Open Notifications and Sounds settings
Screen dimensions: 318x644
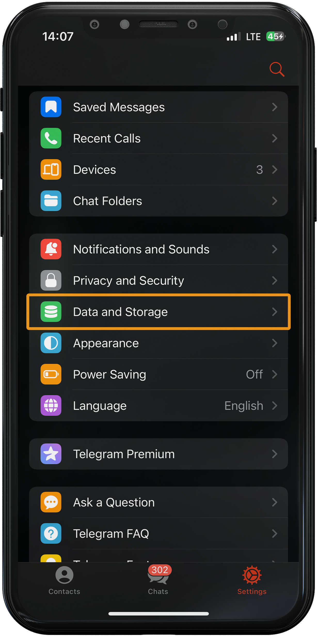coord(158,249)
